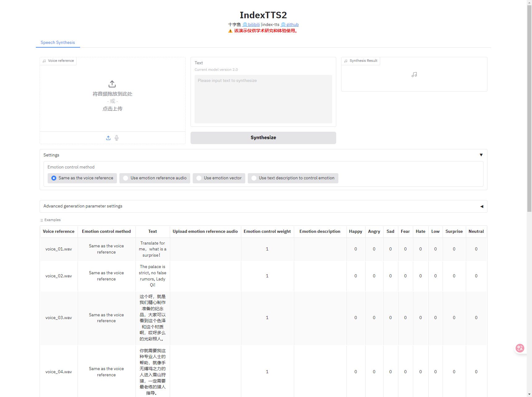Screen dimensions: 532x397
Task: Click the 'Emotion control weight' column header
Action: coord(267,232)
